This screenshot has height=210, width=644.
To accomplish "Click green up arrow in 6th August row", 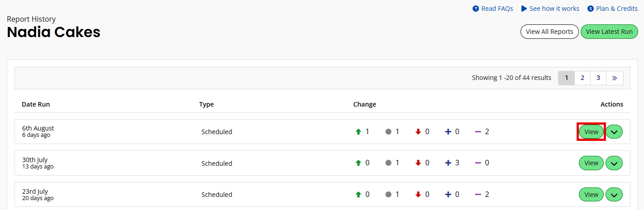I will coord(359,132).
